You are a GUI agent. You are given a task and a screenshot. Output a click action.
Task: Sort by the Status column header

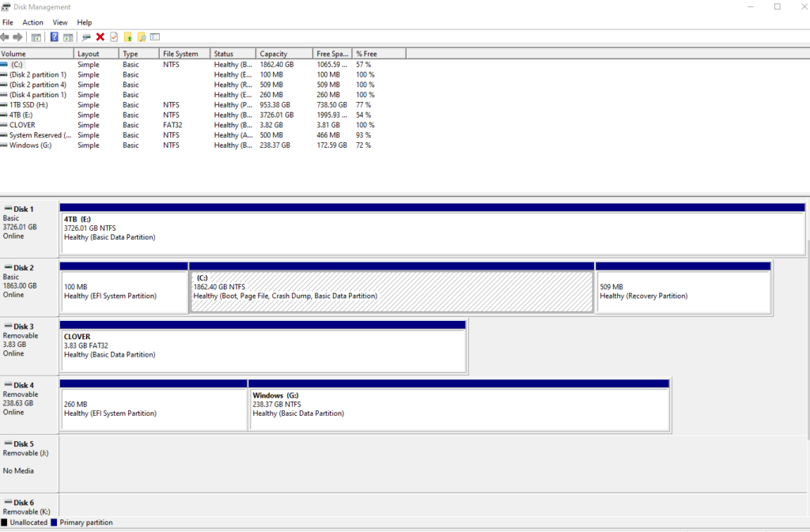click(233, 54)
